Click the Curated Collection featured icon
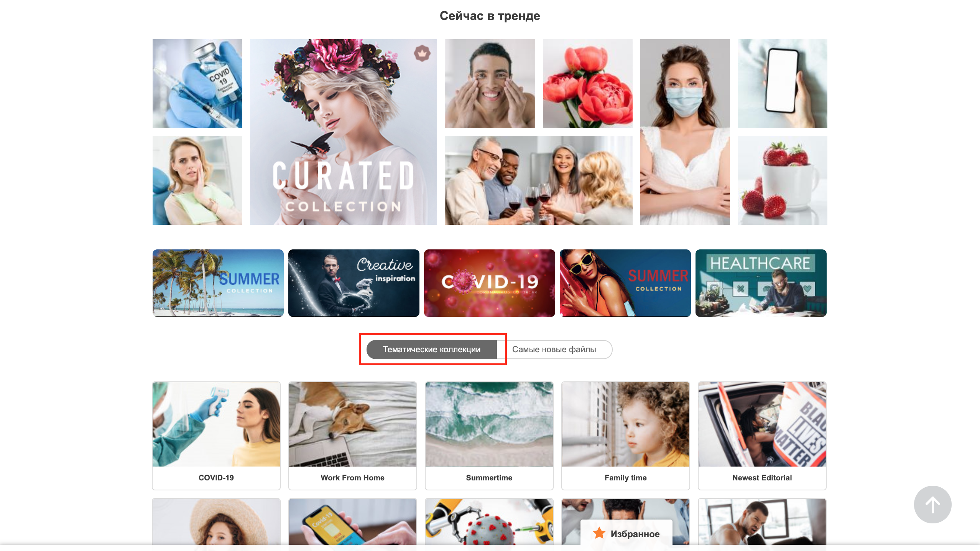 [423, 53]
